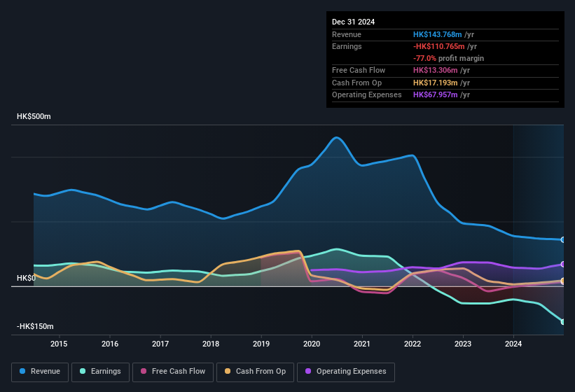
Task: Select the 2022 x-axis label
Action: (x=413, y=344)
